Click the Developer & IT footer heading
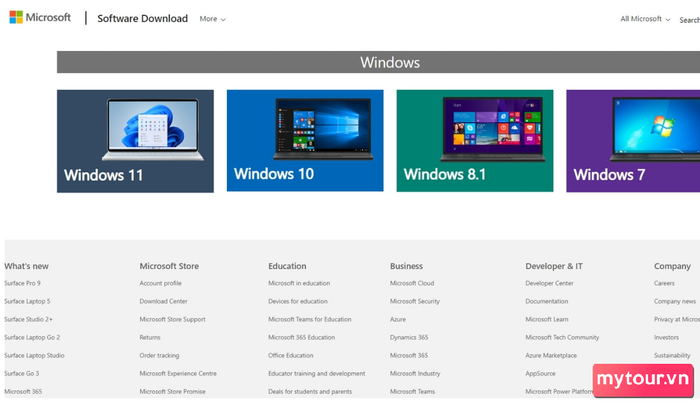 pos(554,266)
